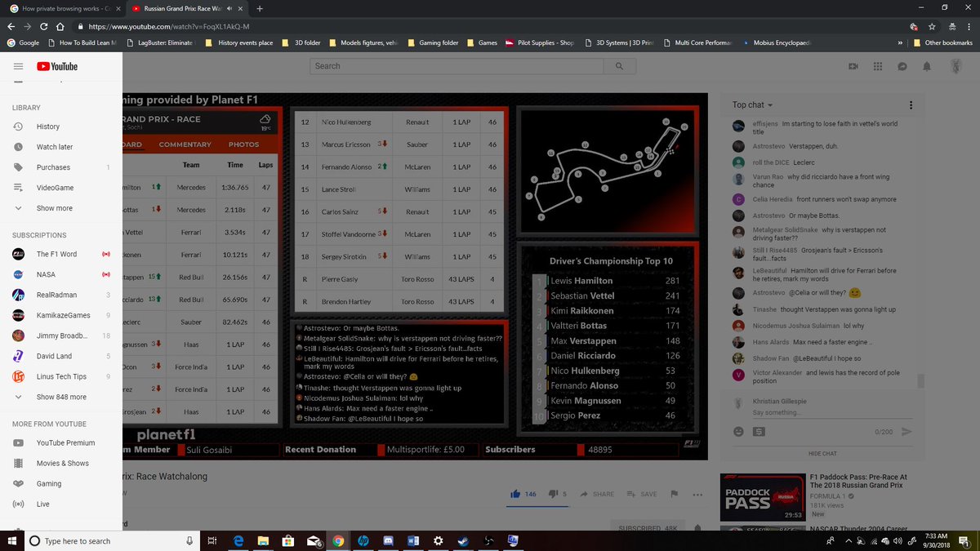Expand Show 848 more subscriptions

point(61,397)
